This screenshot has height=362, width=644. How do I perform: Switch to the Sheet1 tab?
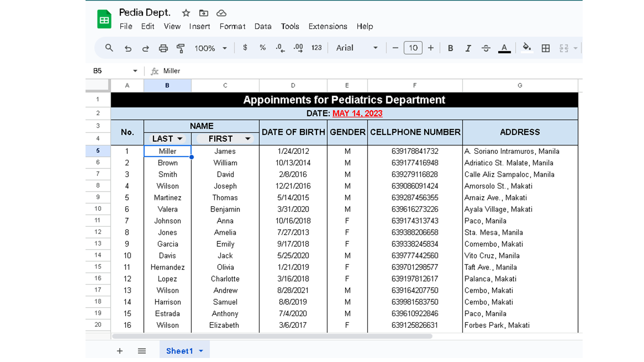(x=179, y=351)
